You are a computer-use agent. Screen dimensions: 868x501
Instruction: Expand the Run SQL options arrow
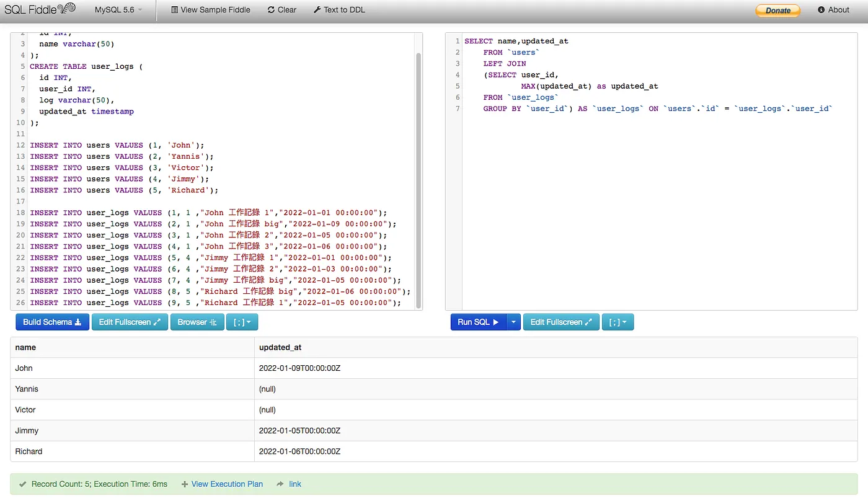pyautogui.click(x=513, y=322)
